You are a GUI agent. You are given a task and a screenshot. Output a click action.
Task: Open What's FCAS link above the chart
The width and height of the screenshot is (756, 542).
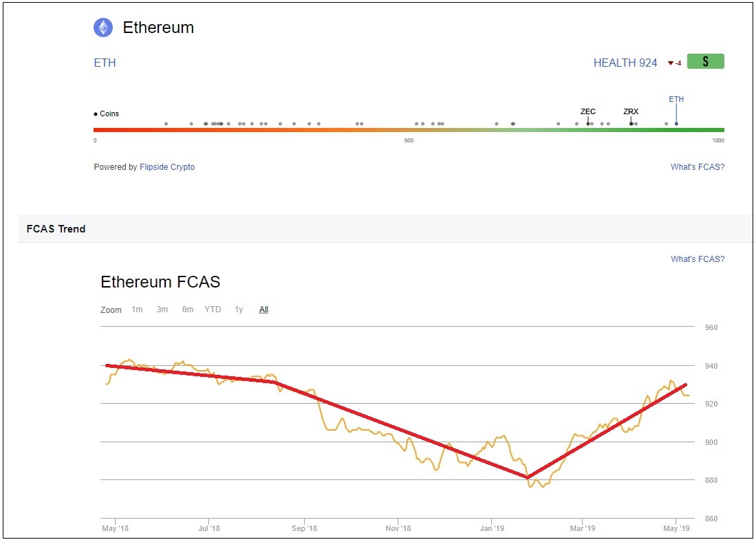[x=697, y=259]
